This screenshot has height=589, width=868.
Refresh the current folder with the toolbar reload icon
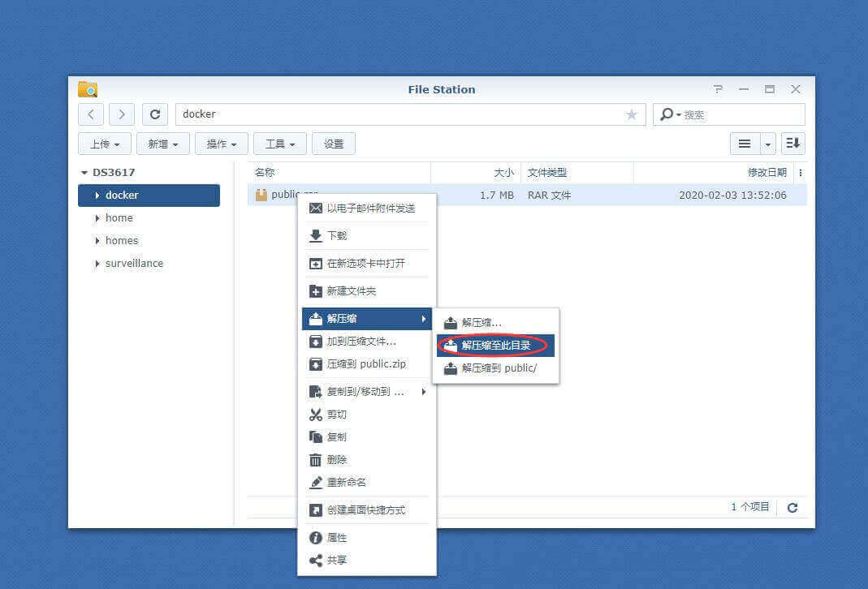click(155, 114)
